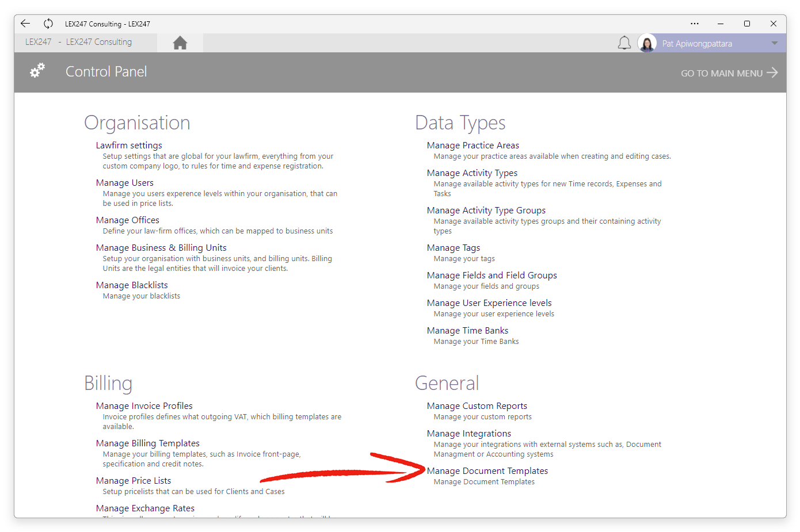Click the Data Types section heading
The height and width of the screenshot is (532, 800).
pos(460,123)
